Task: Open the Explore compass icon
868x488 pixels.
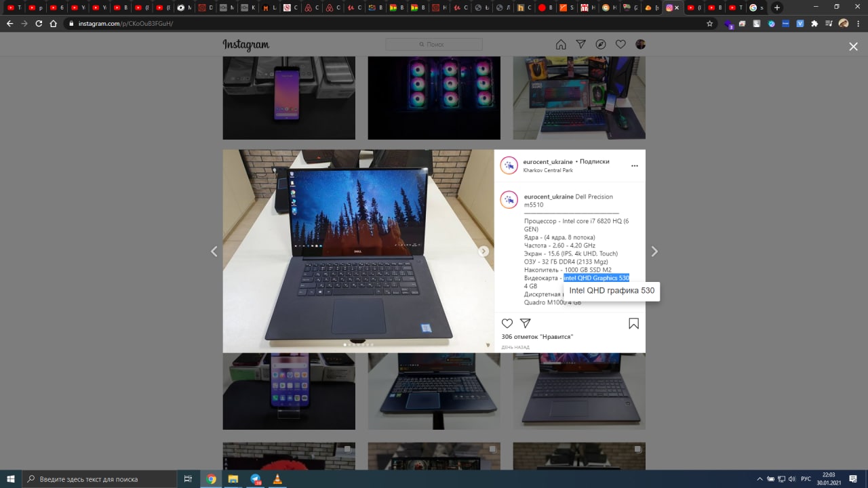Action: coord(601,45)
